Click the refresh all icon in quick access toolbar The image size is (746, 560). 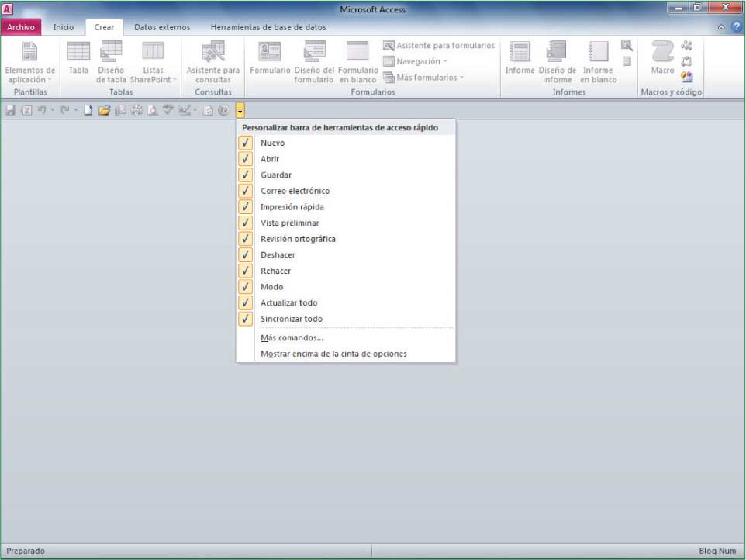click(x=208, y=110)
